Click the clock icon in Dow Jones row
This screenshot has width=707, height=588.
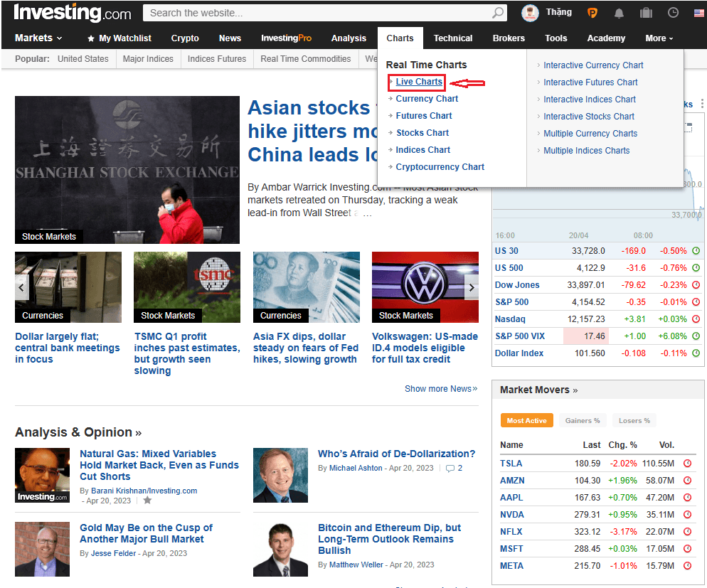[696, 285]
